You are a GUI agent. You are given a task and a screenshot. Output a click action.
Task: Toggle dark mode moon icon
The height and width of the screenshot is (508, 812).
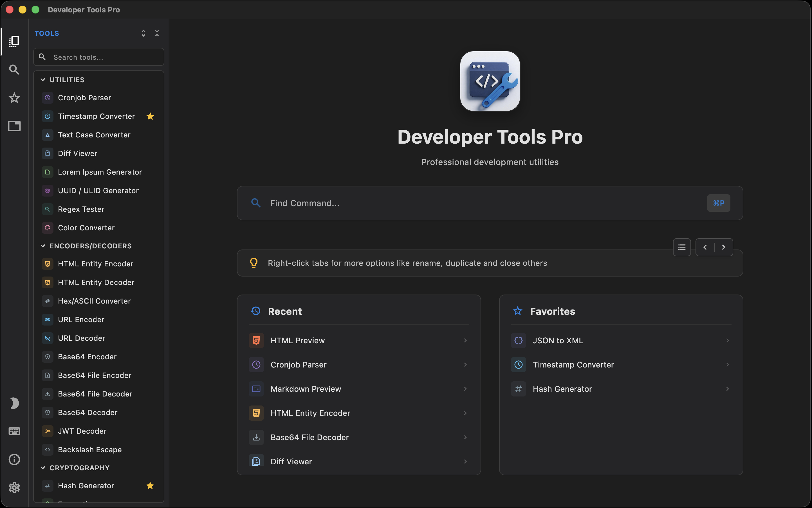14,403
